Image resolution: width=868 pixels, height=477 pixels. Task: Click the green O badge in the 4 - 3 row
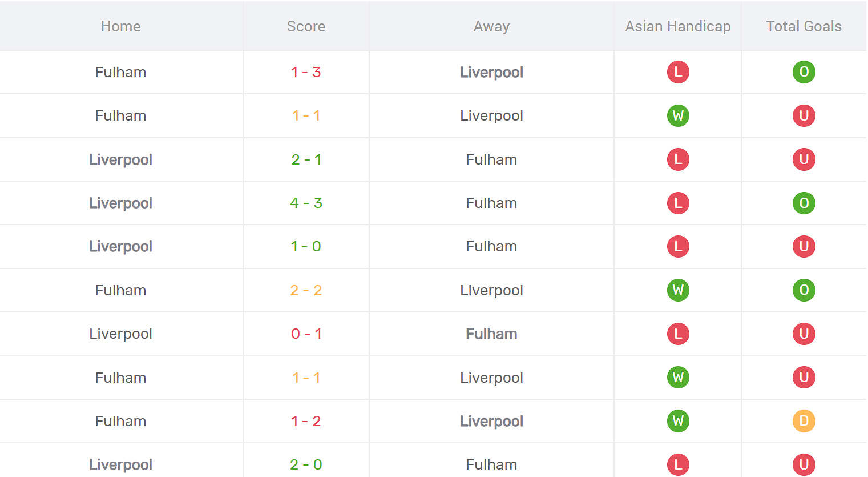coord(804,203)
